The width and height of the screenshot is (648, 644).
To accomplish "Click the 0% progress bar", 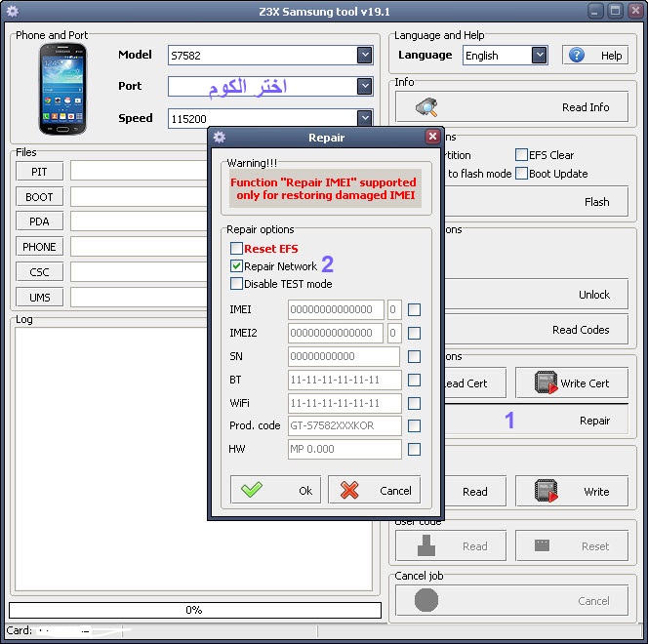I will pos(194,610).
